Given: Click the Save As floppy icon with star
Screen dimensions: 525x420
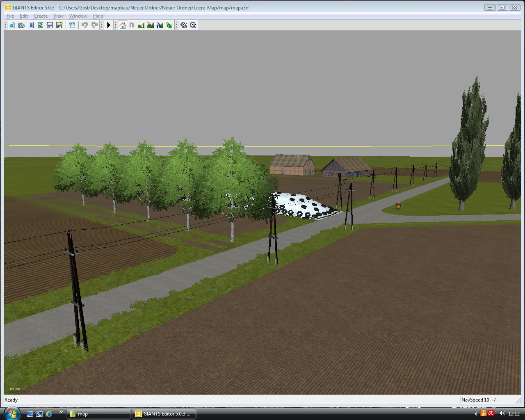Looking at the screenshot, I should (x=59, y=25).
